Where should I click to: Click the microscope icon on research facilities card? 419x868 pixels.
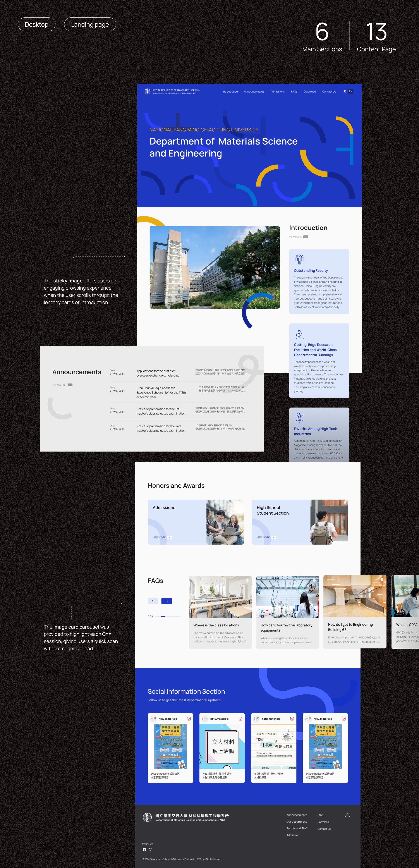pos(299,334)
